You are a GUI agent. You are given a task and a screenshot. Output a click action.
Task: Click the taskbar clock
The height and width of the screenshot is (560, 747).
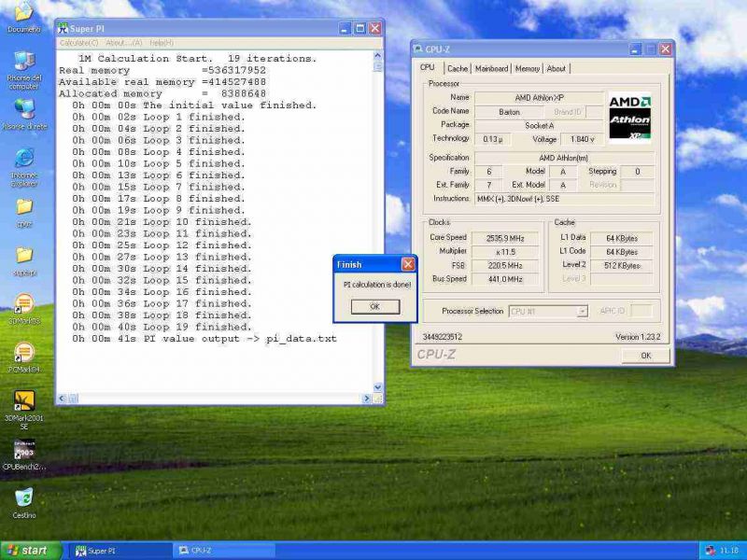click(x=728, y=551)
